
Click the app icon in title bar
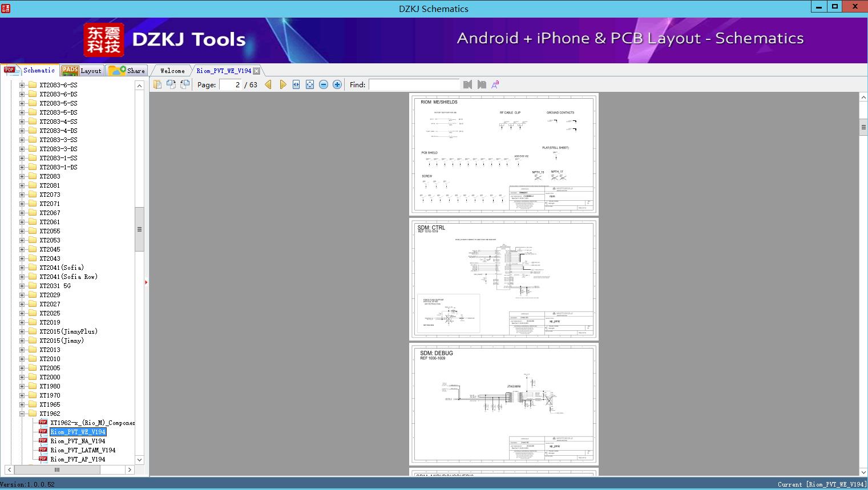point(6,8)
